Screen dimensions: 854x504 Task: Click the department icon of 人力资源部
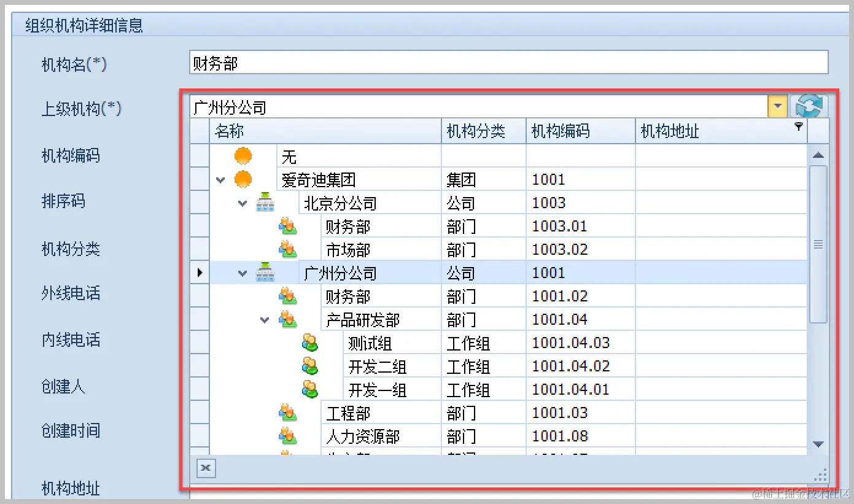click(x=287, y=436)
